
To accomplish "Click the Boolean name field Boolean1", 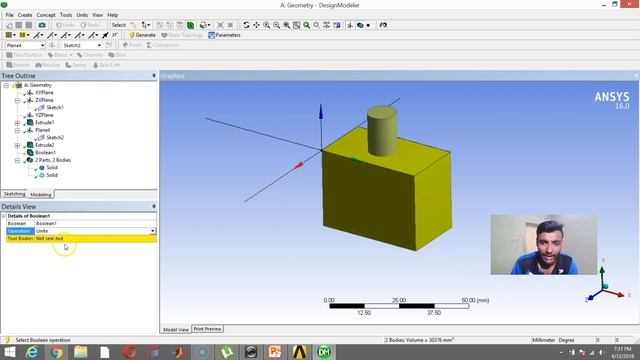I will click(x=95, y=224).
